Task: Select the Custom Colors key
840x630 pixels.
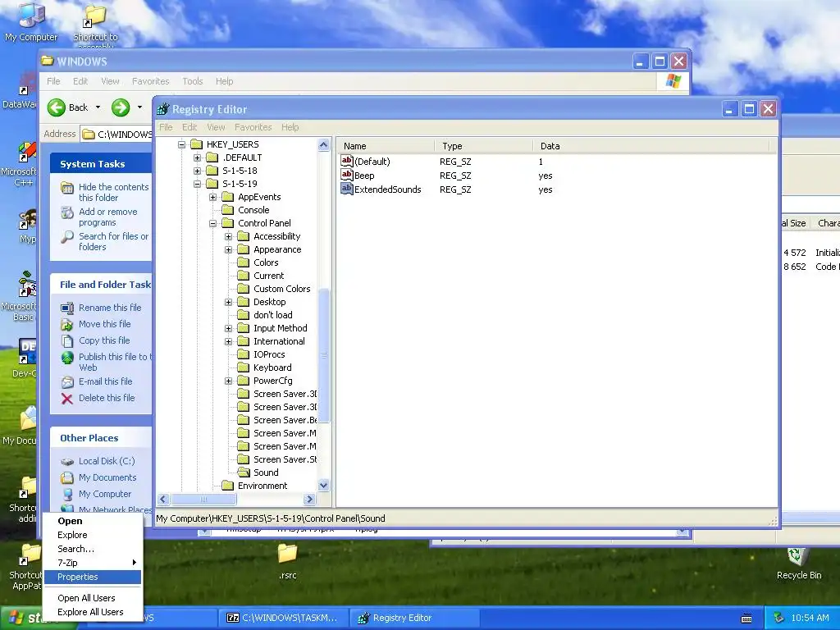Action: tap(282, 289)
